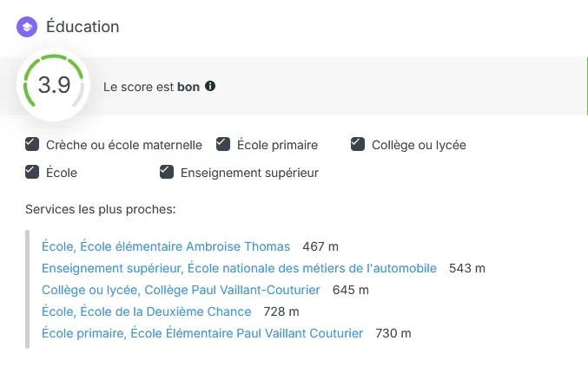Viewport: 588px width, 367px height.
Task: Click the purple graduation cap Éducation icon
Action: pyautogui.click(x=27, y=27)
